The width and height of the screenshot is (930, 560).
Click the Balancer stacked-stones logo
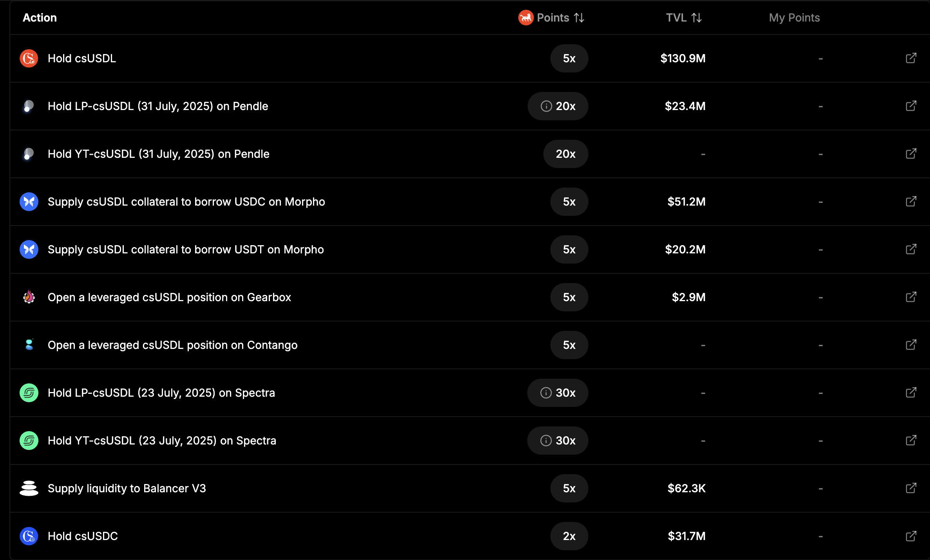pyautogui.click(x=29, y=488)
